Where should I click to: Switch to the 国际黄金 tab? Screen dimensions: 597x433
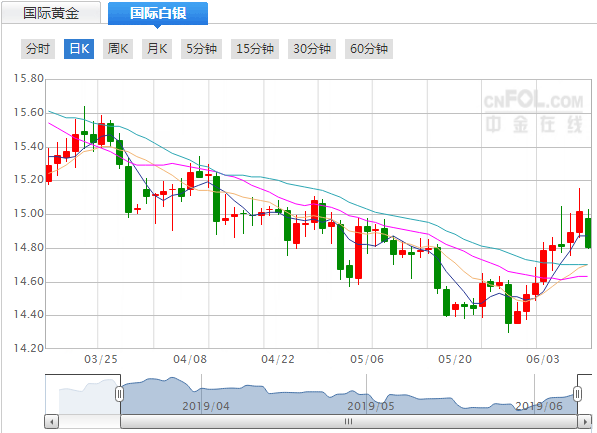point(51,13)
